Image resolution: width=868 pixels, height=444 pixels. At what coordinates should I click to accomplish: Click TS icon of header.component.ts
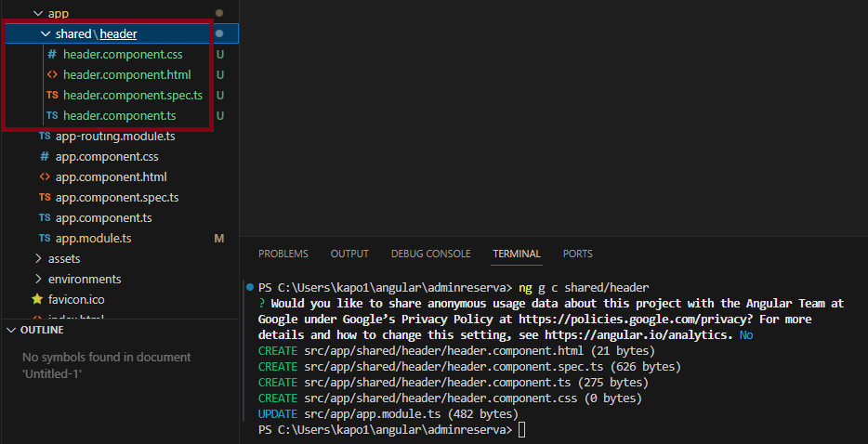[x=52, y=116]
